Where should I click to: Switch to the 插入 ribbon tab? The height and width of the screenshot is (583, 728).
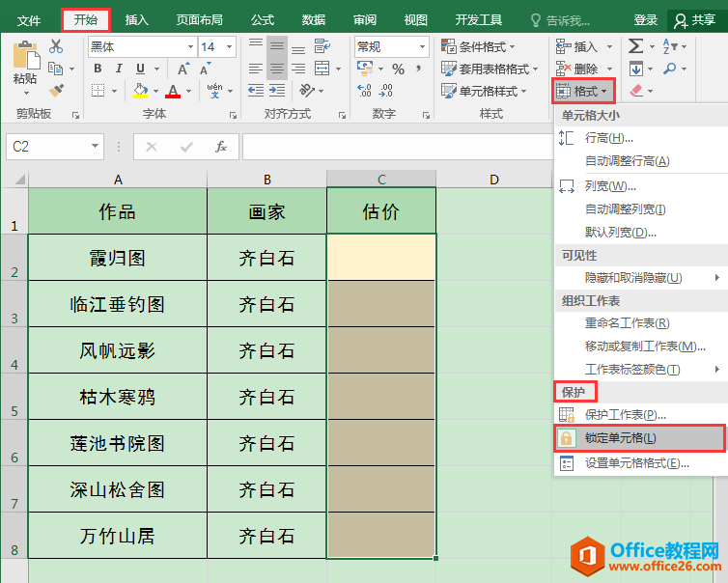137,19
